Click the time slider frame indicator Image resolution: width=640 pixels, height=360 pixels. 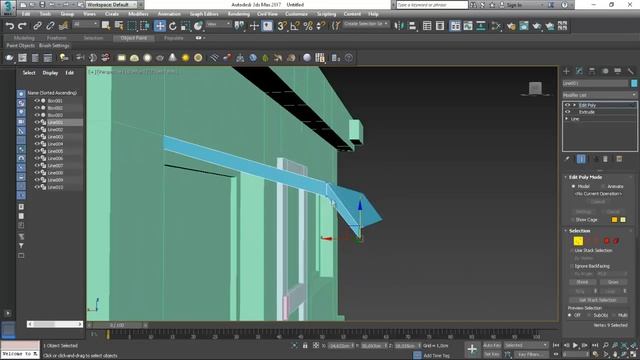click(117, 325)
